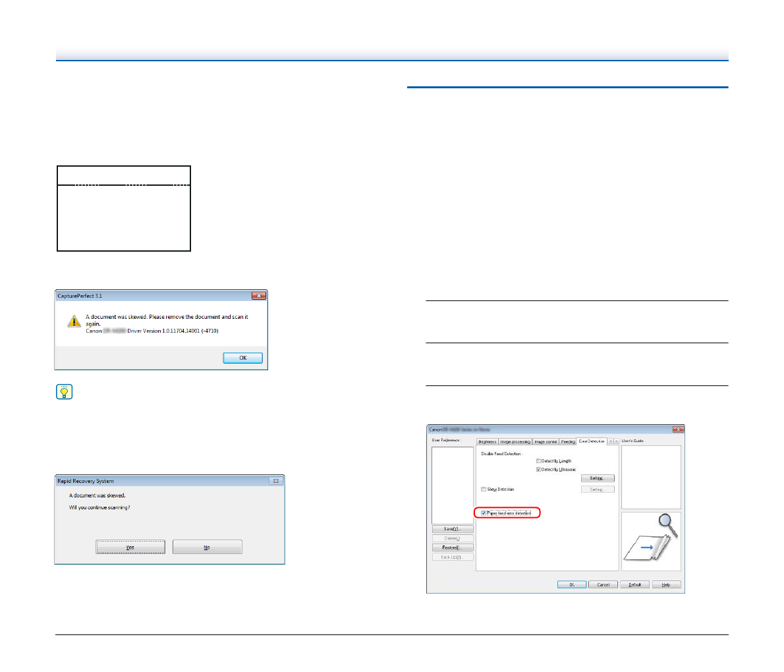The width and height of the screenshot is (784, 672).
Task: Open the Image processing tab
Action: click(515, 441)
